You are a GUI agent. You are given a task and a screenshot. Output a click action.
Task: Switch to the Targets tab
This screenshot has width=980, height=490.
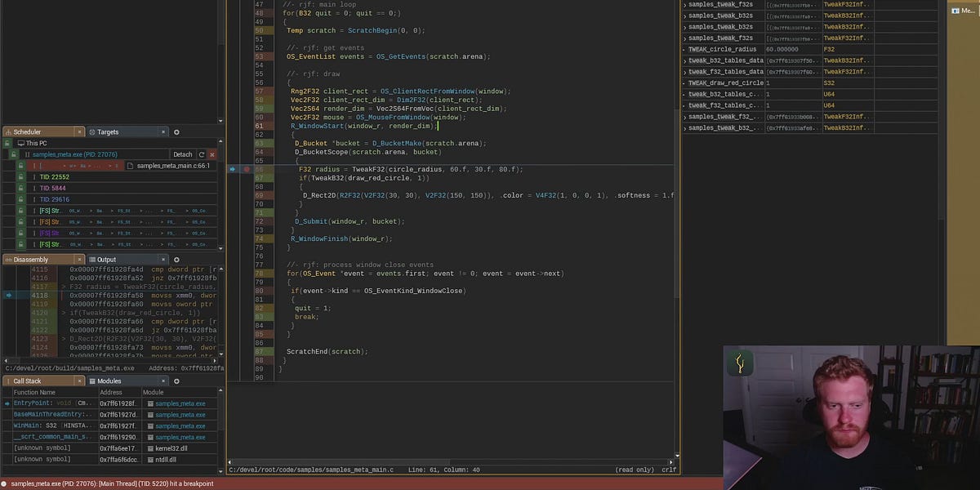coord(108,131)
